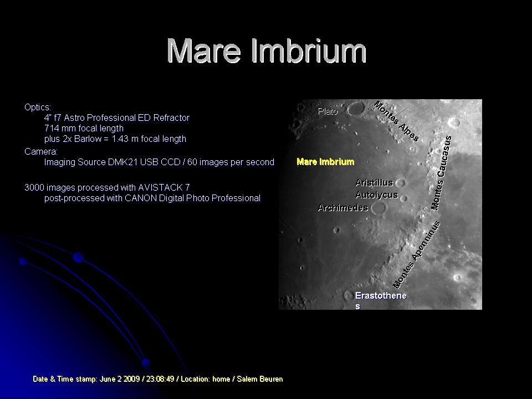Click the 'Plato' label on the moon image
The height and width of the screenshot is (399, 532).
[x=328, y=111]
